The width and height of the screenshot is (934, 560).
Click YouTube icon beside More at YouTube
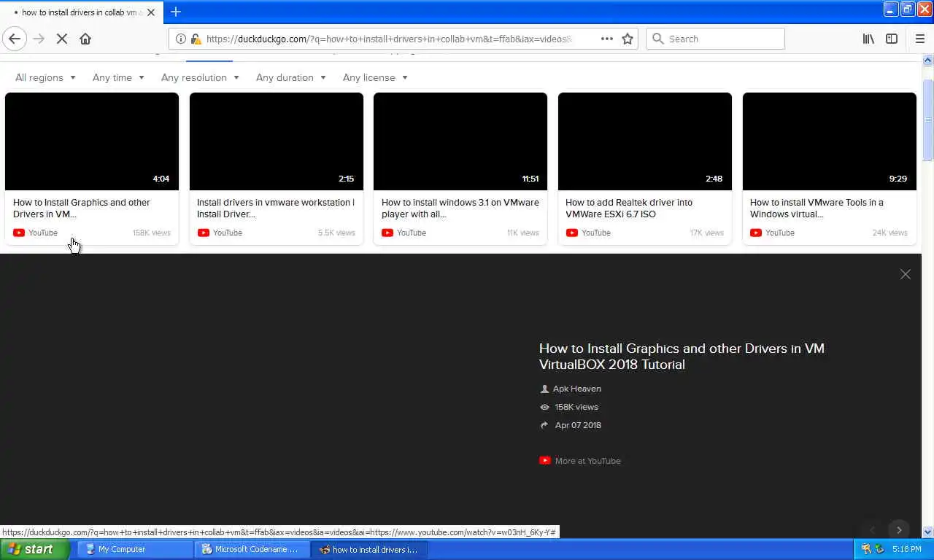(x=545, y=460)
